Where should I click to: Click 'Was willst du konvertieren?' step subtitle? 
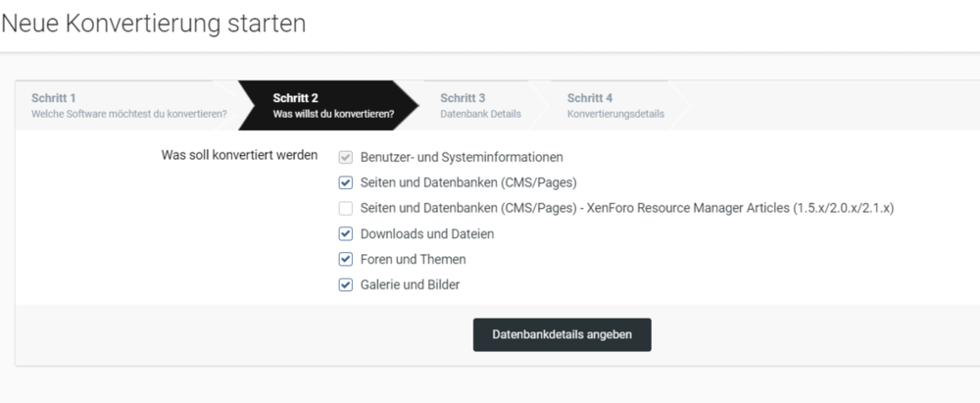pyautogui.click(x=333, y=114)
